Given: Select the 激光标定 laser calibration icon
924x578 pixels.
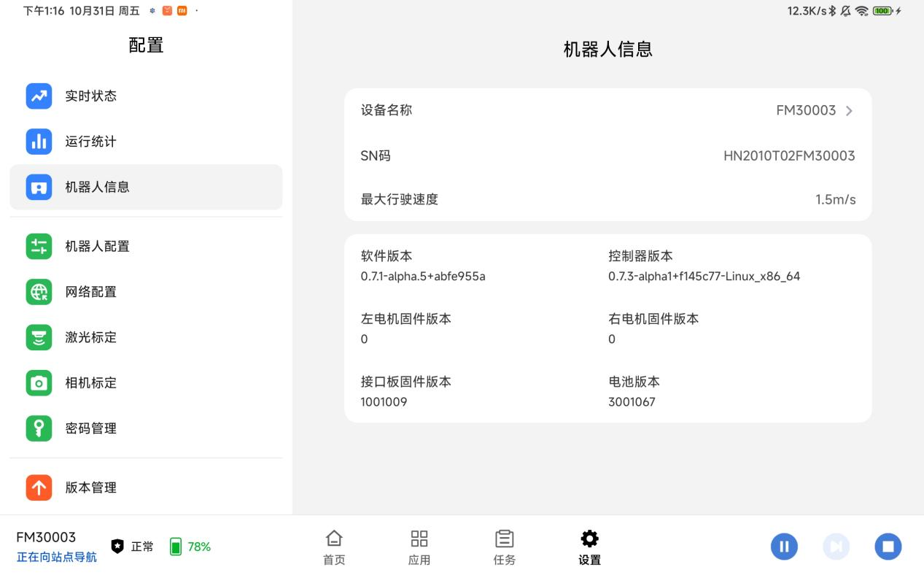Looking at the screenshot, I should [x=39, y=337].
